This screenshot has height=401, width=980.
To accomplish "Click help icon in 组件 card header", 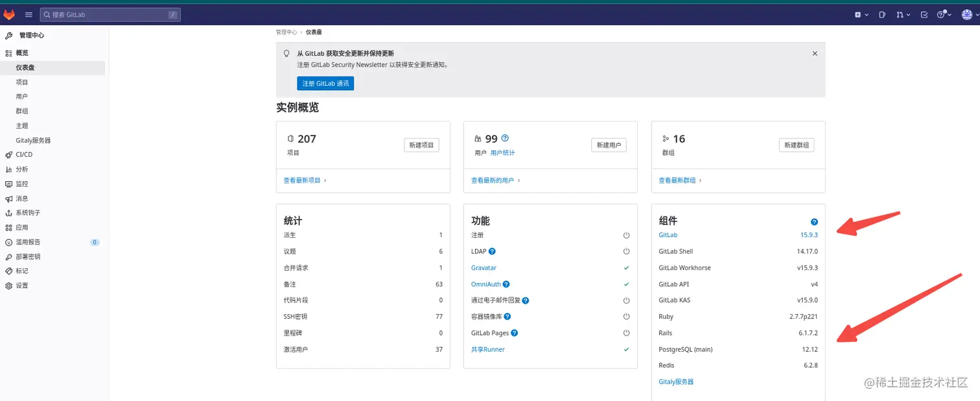I will point(814,222).
